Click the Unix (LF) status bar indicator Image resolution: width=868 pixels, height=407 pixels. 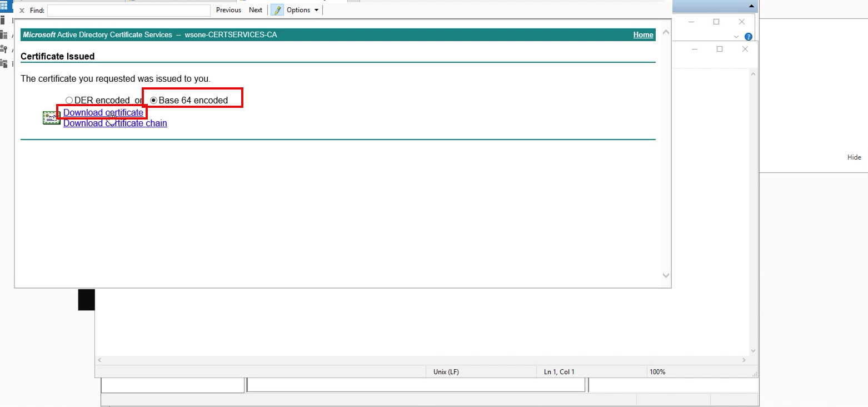(446, 371)
